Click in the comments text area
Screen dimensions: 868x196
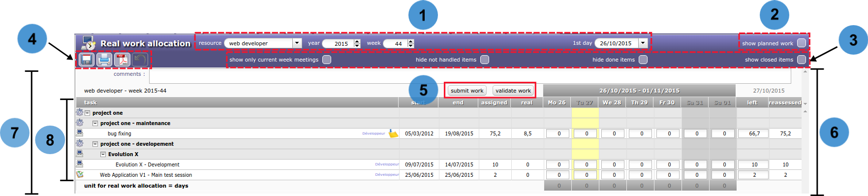coord(470,76)
